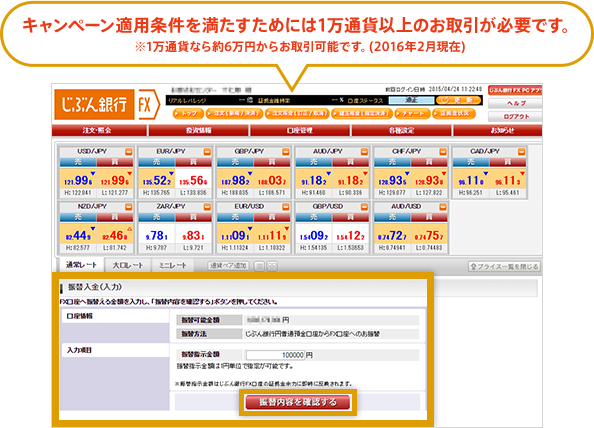Viewport: 594px width, 428px height.
Task: Minimize the CHF/JPY rate panel
Action: [443, 152]
